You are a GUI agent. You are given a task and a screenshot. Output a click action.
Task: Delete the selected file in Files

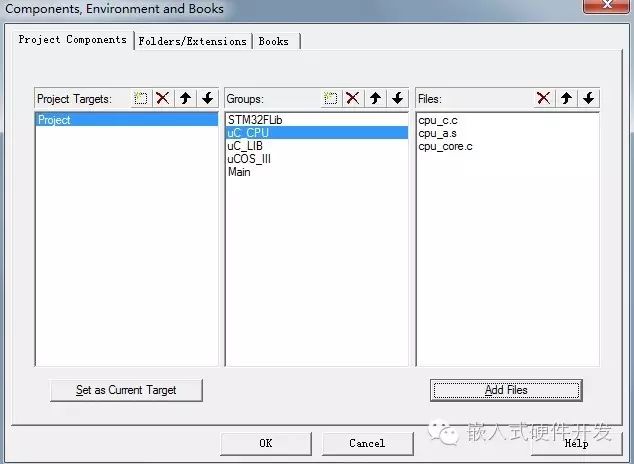544,98
